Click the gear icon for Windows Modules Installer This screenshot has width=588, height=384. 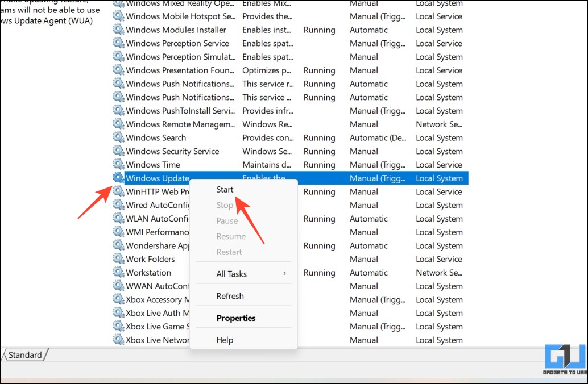pos(118,29)
